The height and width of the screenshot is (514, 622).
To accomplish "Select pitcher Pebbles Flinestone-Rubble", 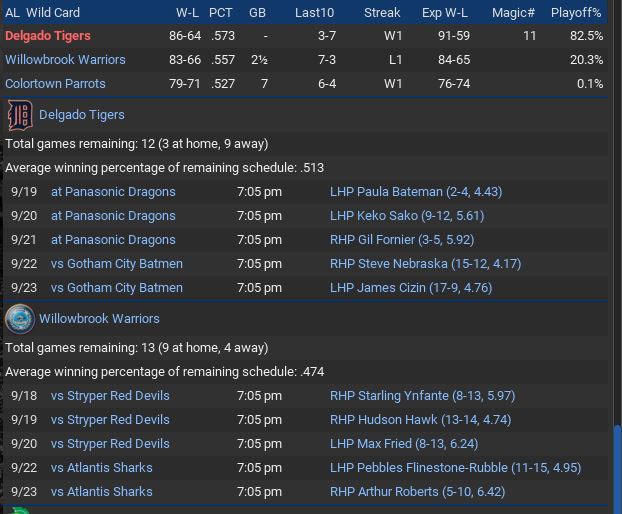I will pos(455,468).
